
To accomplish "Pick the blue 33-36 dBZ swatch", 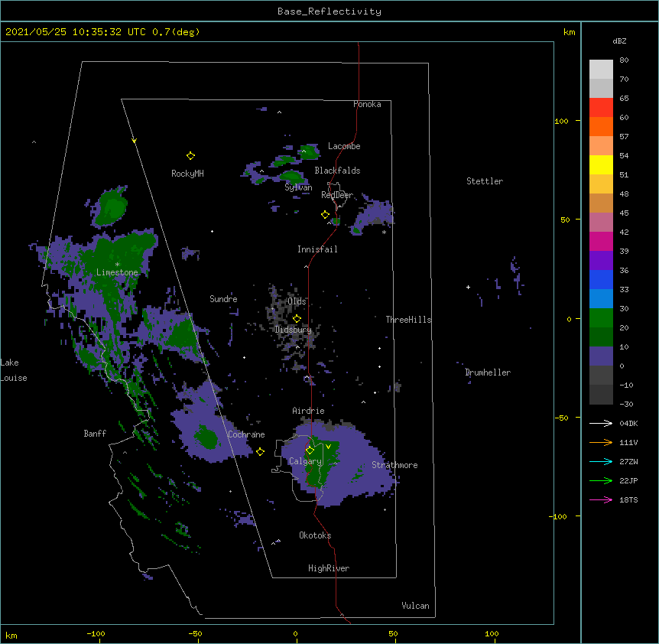I will (601, 279).
